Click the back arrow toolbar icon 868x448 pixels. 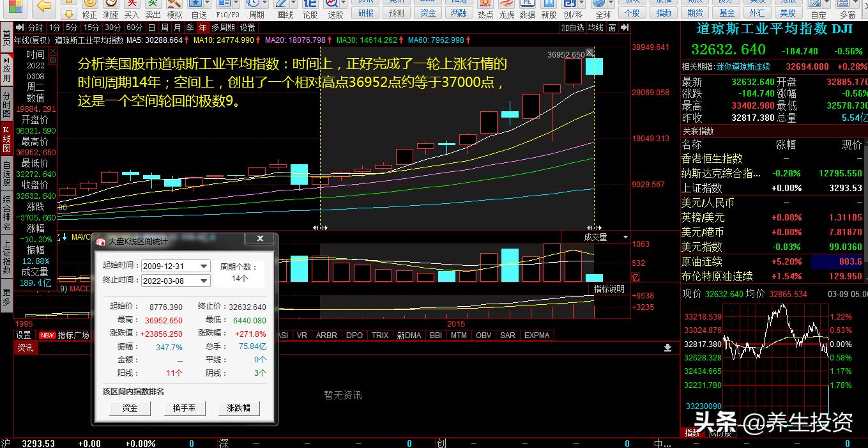click(x=43, y=6)
